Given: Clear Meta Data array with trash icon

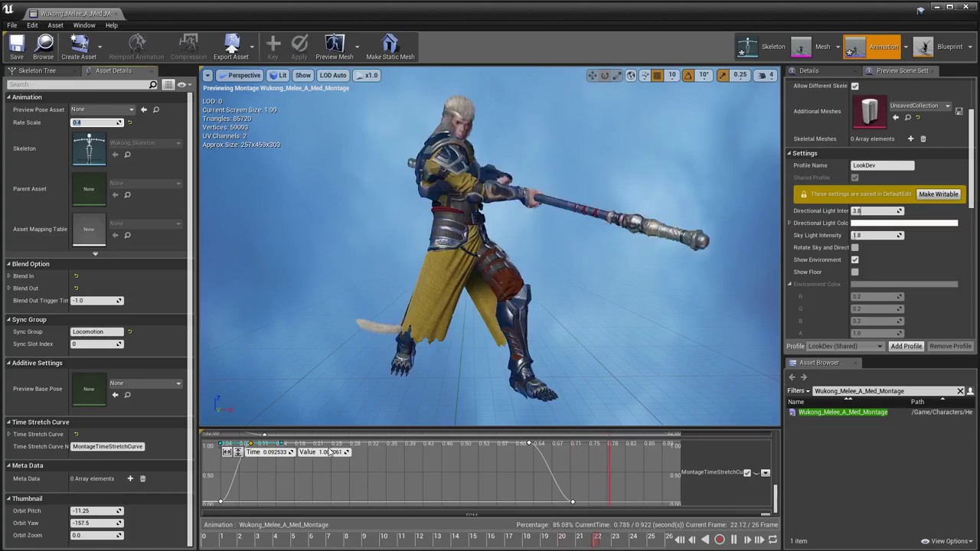Looking at the screenshot, I should click(142, 478).
